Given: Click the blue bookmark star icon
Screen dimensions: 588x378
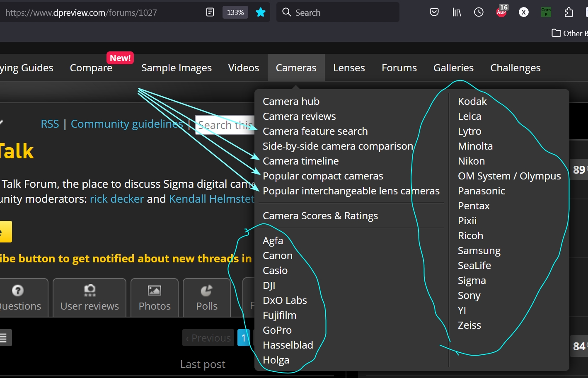Looking at the screenshot, I should (x=261, y=12).
